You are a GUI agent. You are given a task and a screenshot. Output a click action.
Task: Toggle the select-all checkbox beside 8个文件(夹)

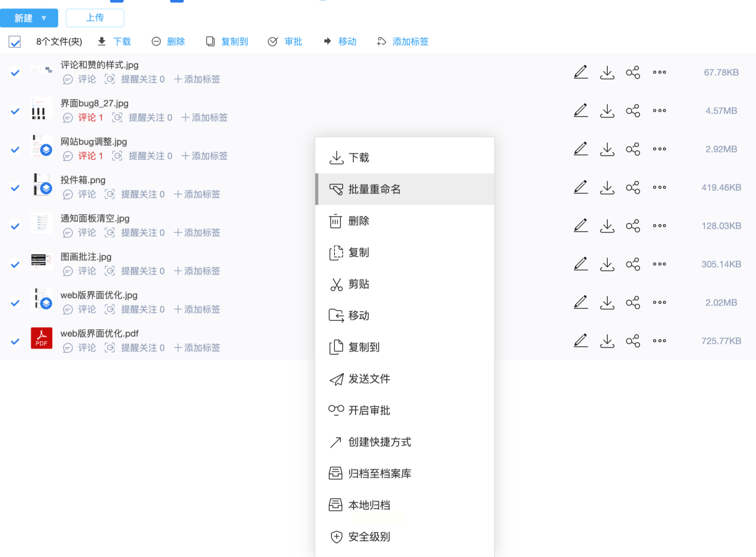tap(15, 42)
